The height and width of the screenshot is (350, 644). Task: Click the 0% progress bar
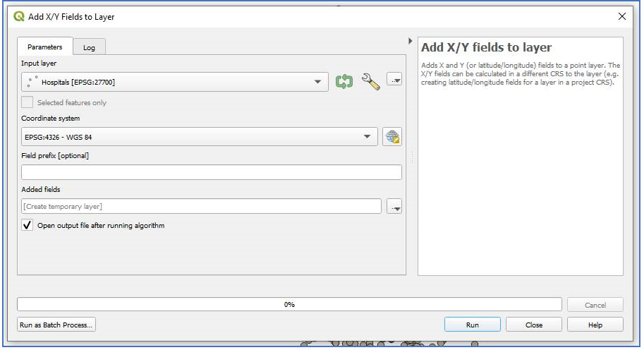(x=290, y=304)
